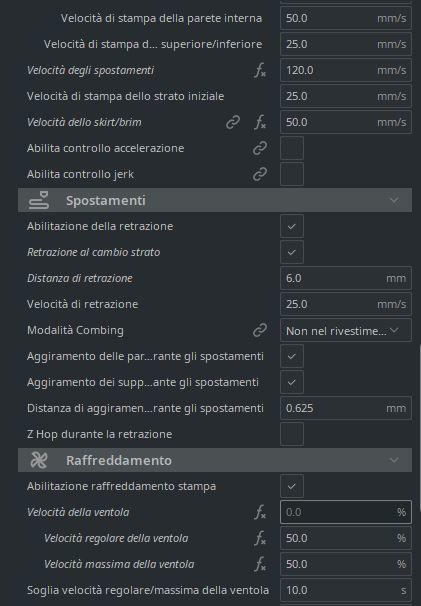Click the fx icon beside Velocità della ventola
Viewport: 421px width, 606px height.
(x=260, y=512)
